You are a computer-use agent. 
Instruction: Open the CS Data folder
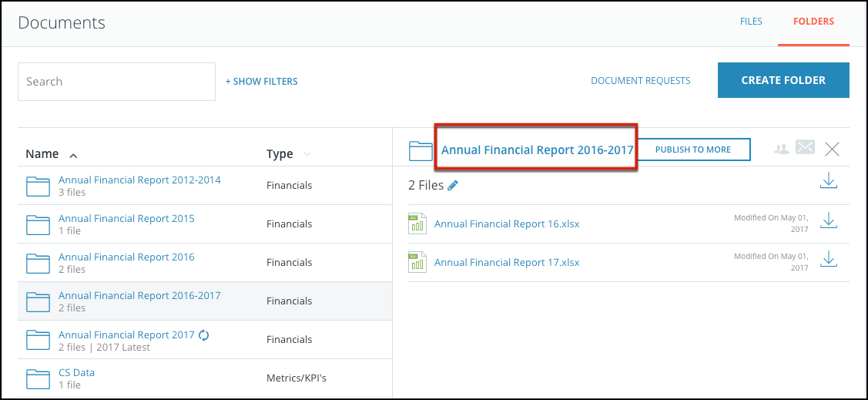point(76,373)
